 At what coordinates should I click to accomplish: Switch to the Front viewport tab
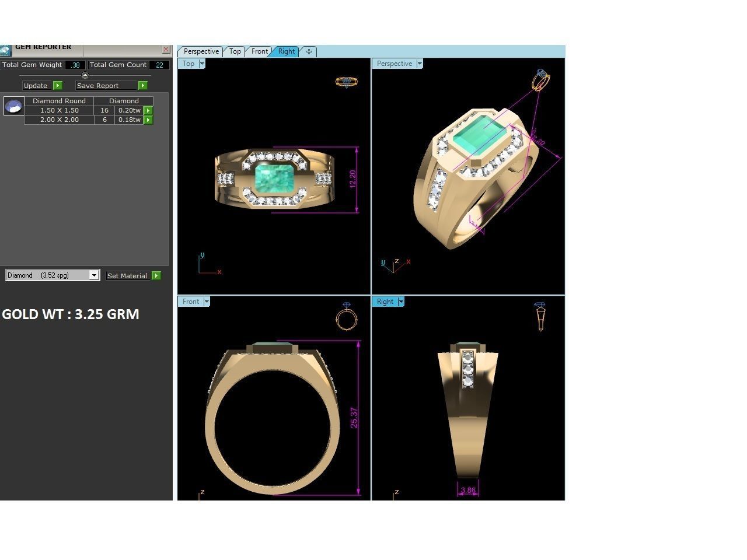[x=260, y=51]
